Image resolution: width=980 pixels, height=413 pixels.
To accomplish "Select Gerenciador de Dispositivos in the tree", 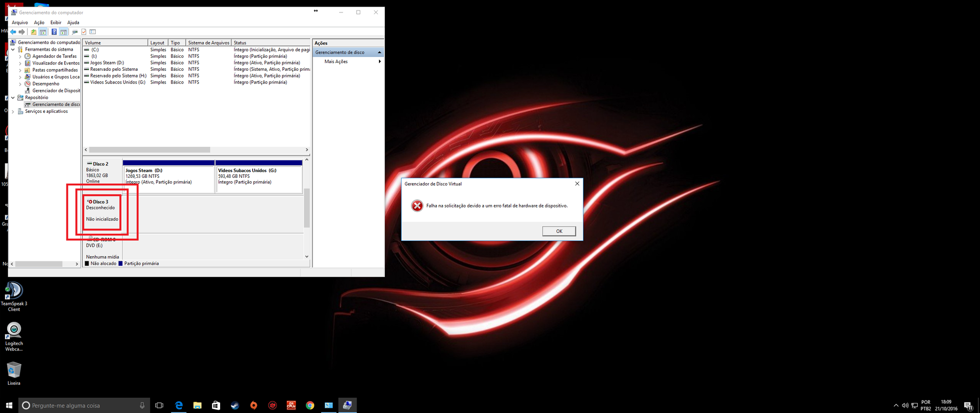I will pos(56,90).
